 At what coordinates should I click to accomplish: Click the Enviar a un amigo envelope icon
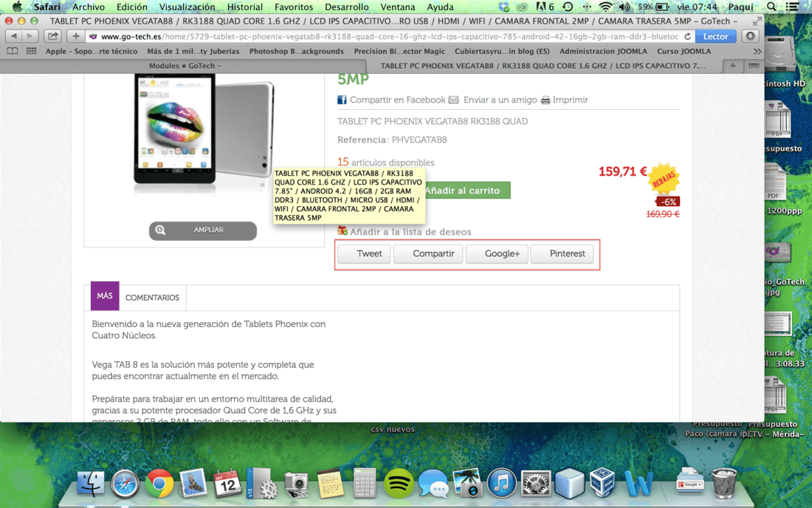click(454, 100)
